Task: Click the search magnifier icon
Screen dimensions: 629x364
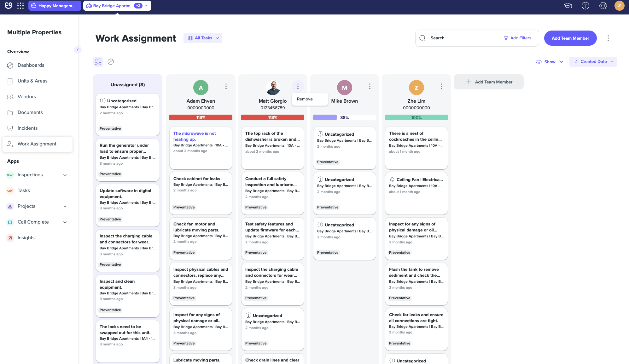Action: pos(422,38)
